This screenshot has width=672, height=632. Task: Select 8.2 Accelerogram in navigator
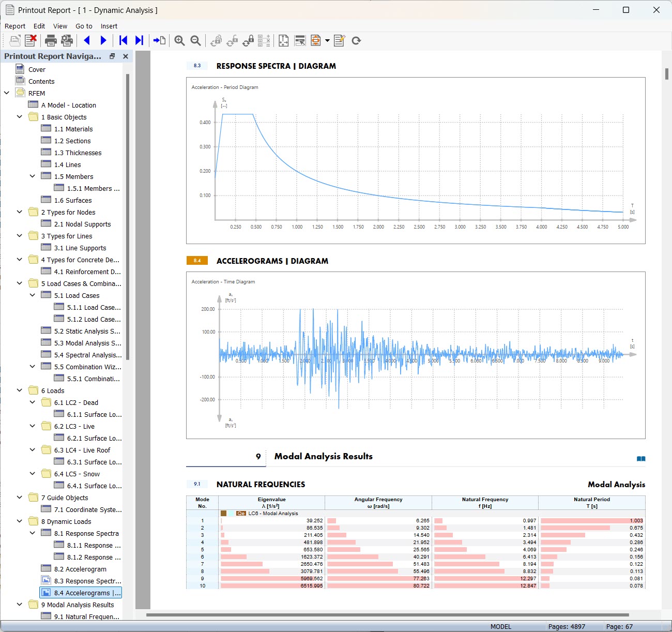(80, 569)
